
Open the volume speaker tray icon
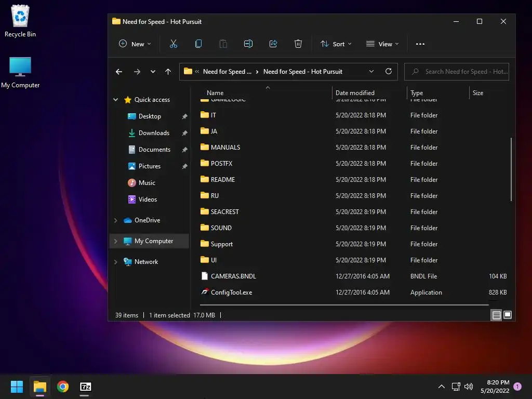pos(469,387)
